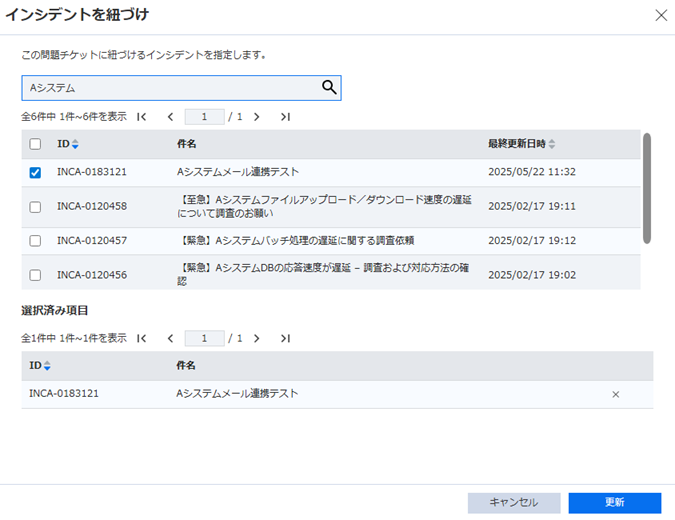
Task: Close the incident linking dialog
Action: [x=660, y=15]
